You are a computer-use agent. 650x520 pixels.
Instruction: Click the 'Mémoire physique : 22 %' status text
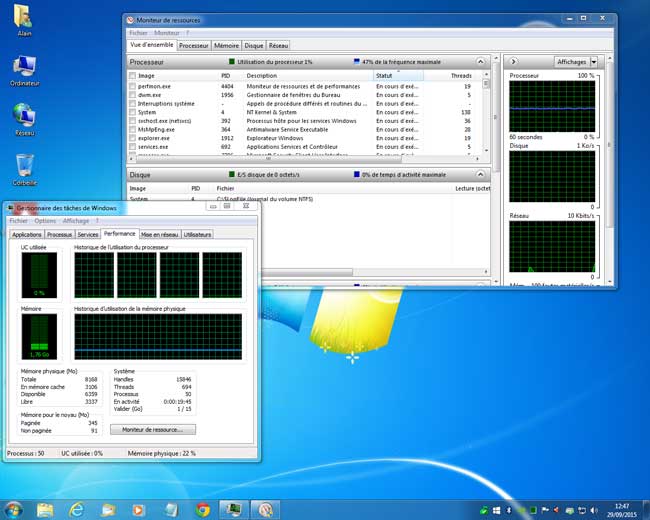click(x=161, y=453)
